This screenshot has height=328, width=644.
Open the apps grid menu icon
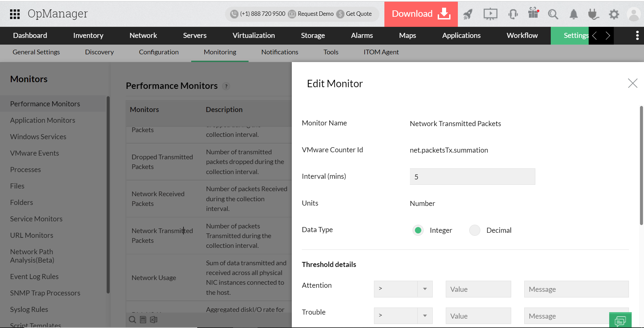coord(15,14)
